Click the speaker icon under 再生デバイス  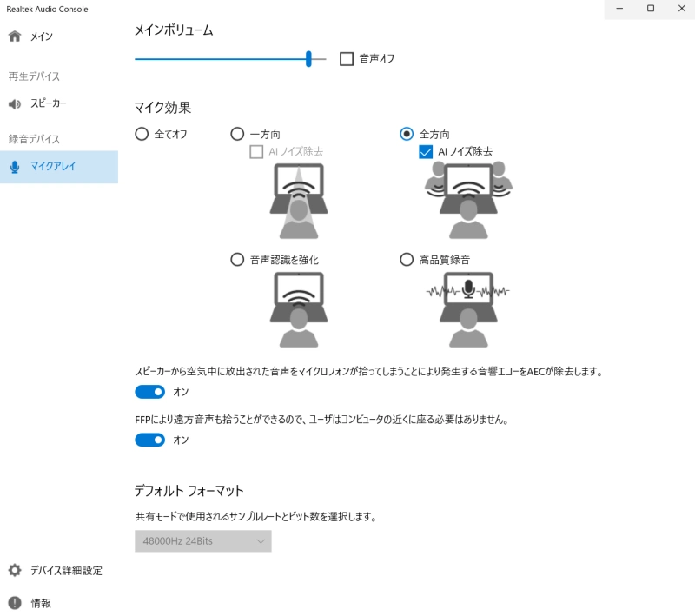click(x=14, y=103)
